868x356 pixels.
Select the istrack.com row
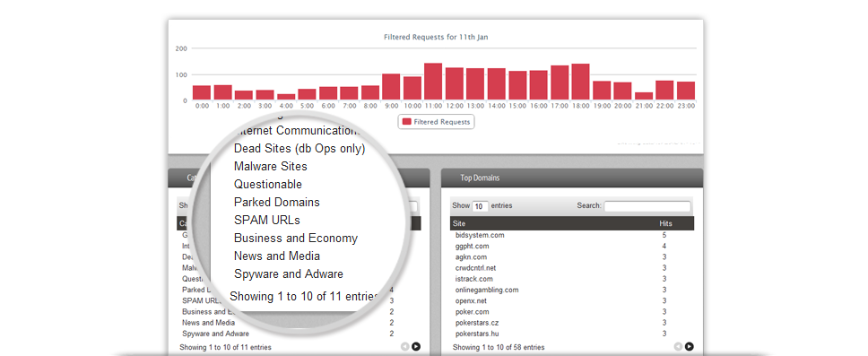572,279
